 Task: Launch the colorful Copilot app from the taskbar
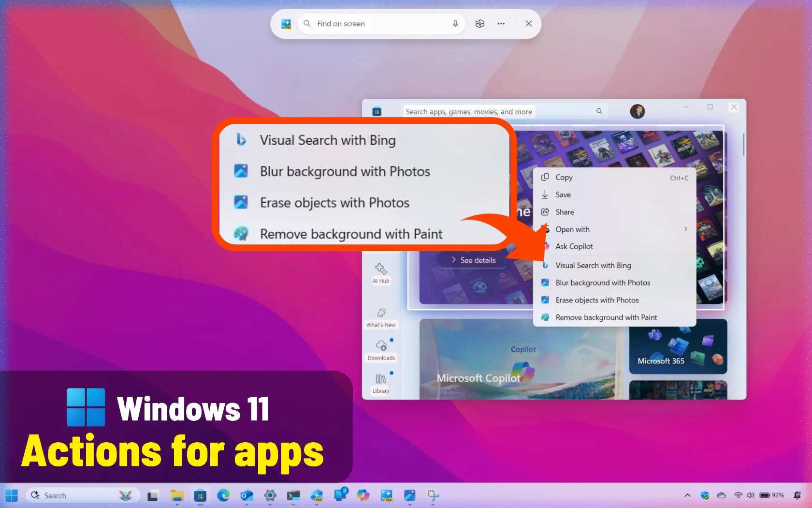pyautogui.click(x=363, y=495)
